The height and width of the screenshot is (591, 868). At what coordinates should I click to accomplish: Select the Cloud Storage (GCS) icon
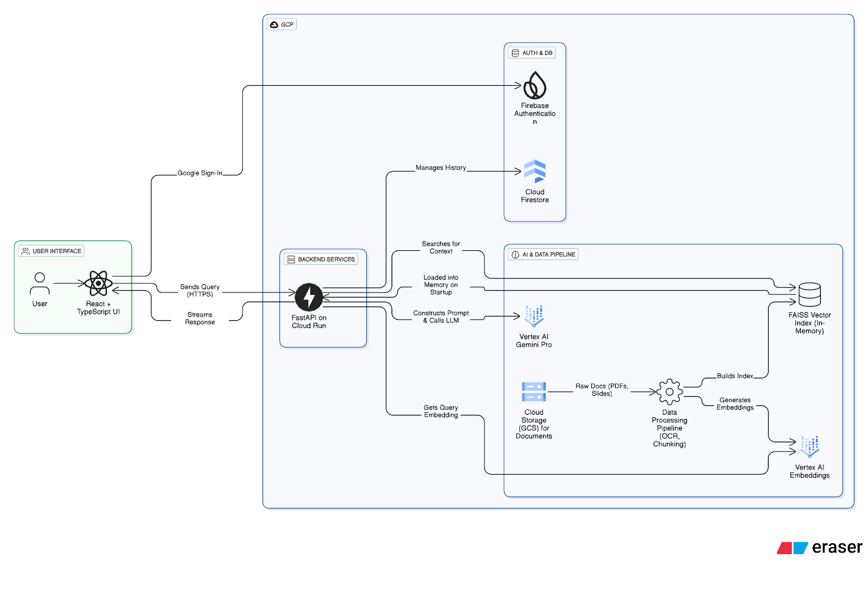point(534,392)
